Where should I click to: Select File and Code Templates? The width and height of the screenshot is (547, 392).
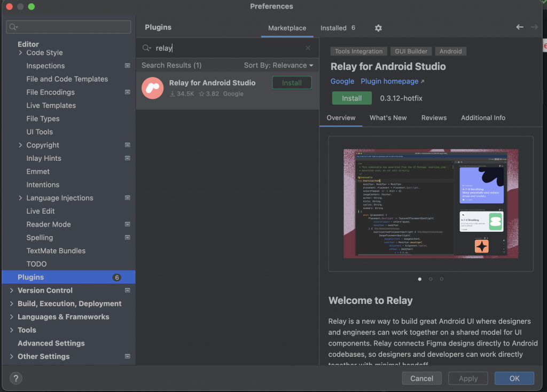[67, 79]
